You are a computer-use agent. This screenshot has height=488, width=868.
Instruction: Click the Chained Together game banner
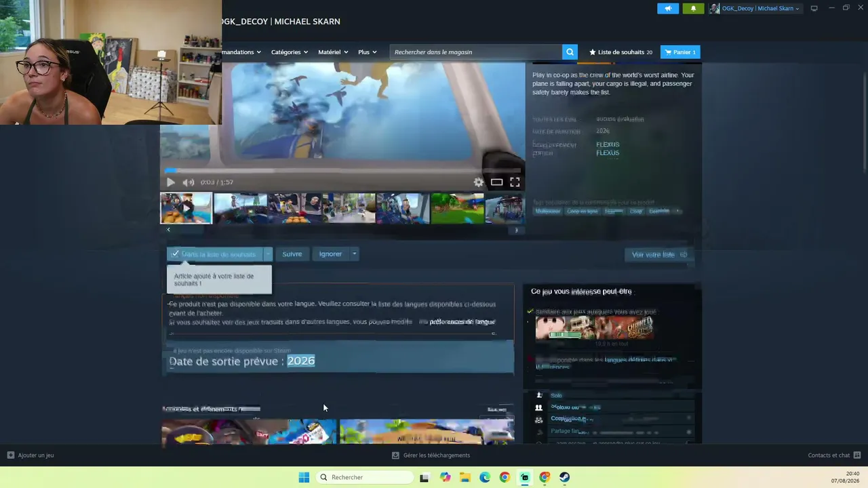point(625,328)
